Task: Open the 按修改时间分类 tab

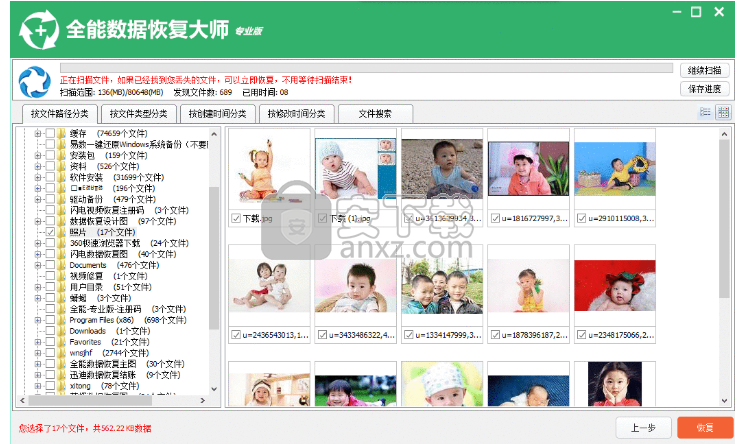Action: point(296,114)
